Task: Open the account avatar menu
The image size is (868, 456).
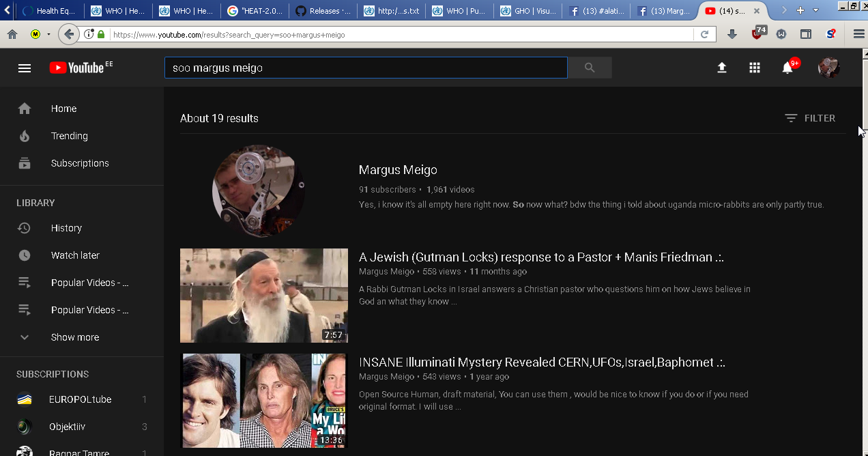Action: click(x=828, y=68)
